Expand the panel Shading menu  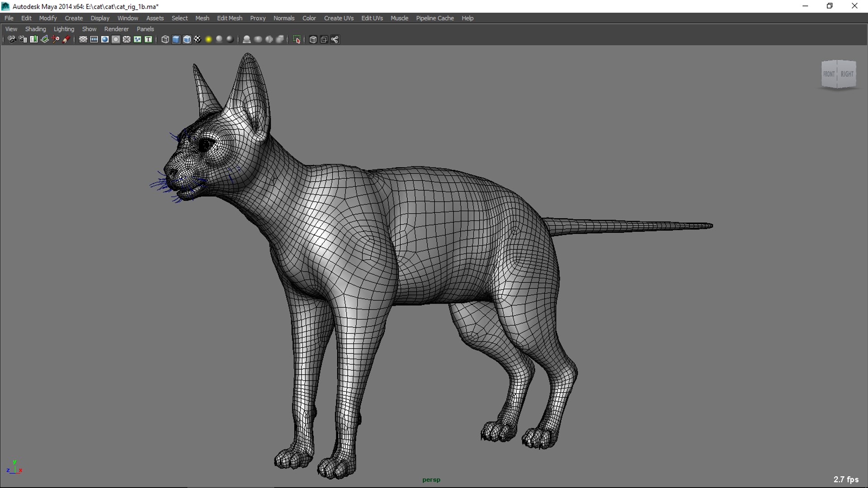pyautogui.click(x=35, y=29)
